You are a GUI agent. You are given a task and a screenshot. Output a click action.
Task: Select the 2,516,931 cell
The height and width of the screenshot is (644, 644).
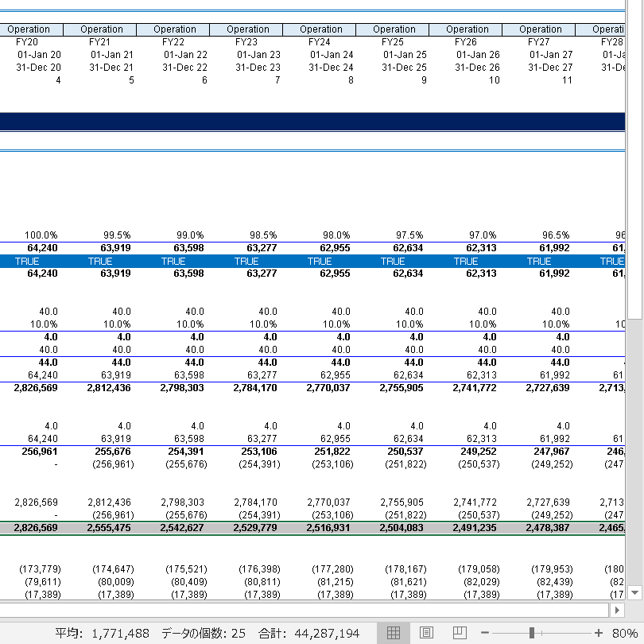click(328, 528)
